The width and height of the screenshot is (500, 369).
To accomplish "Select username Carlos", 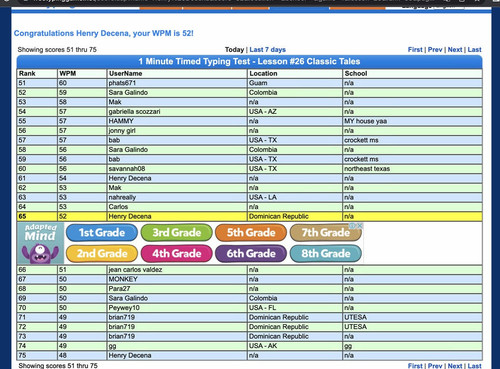I will tap(118, 207).
